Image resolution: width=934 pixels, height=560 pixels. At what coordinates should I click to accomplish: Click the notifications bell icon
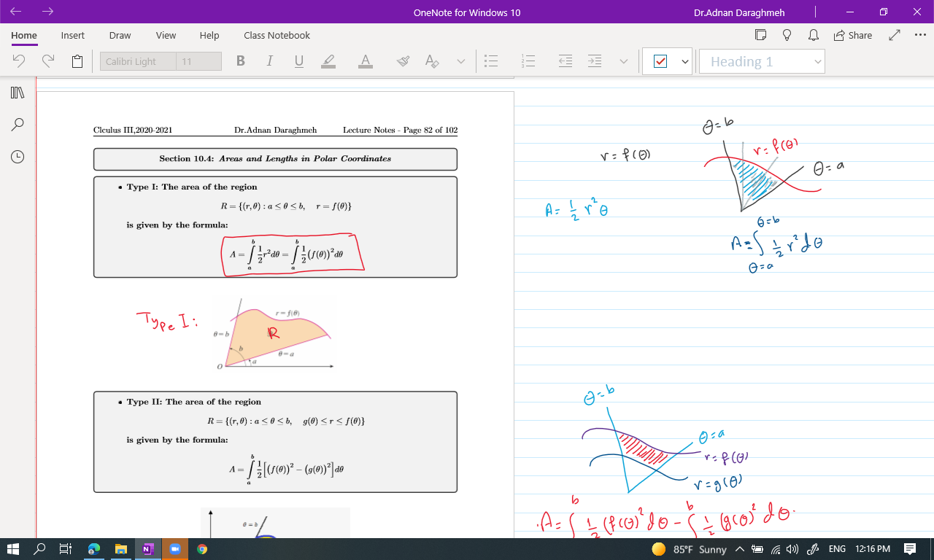click(813, 35)
